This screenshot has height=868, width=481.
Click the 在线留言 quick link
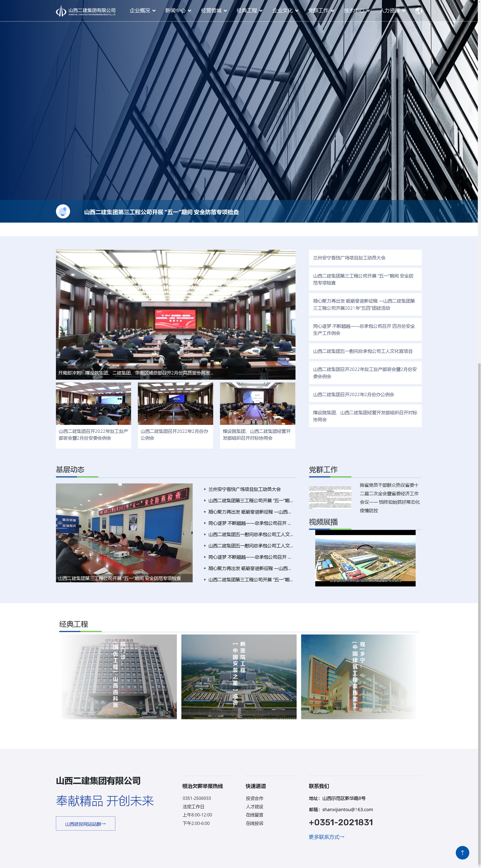point(254,815)
